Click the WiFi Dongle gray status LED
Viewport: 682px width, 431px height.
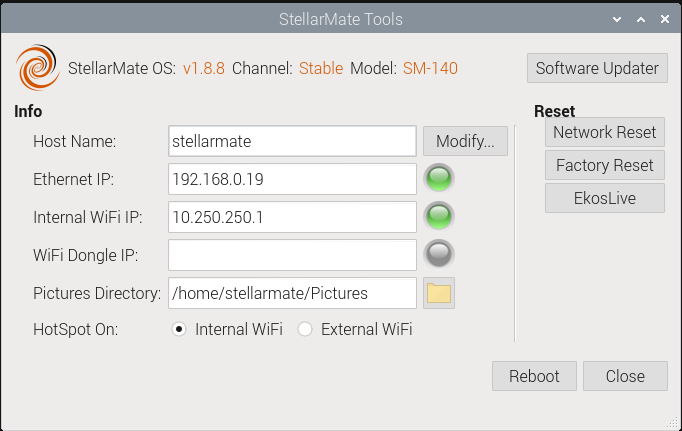click(x=439, y=254)
